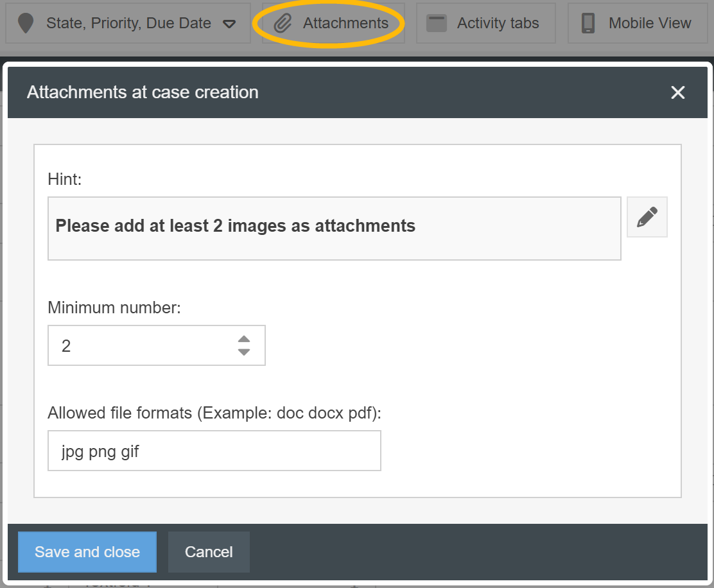
Task: Increase the minimum number with the up arrow
Action: pyautogui.click(x=244, y=339)
